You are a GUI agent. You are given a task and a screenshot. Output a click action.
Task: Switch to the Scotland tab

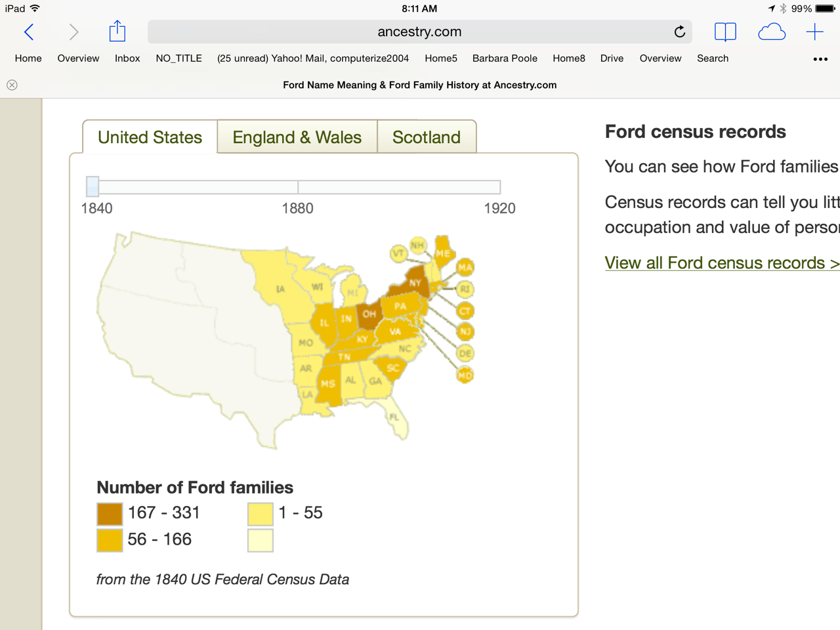click(x=427, y=137)
